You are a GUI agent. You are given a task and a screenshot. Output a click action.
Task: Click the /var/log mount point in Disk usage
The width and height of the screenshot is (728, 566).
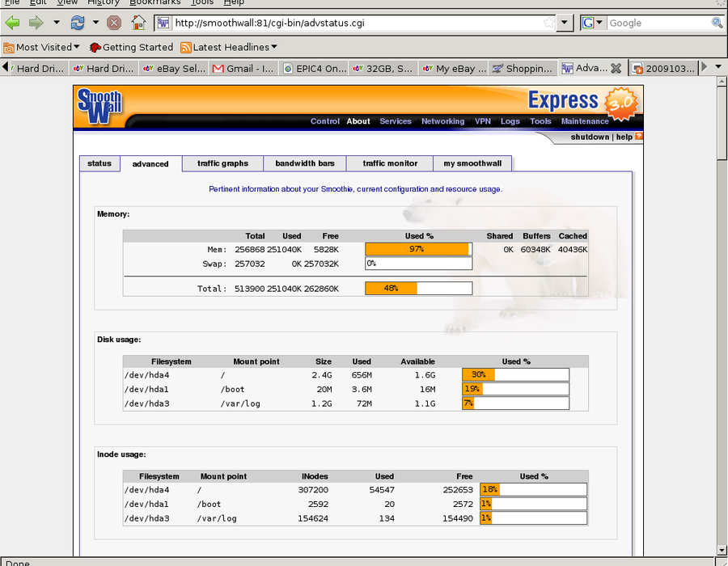(x=240, y=403)
